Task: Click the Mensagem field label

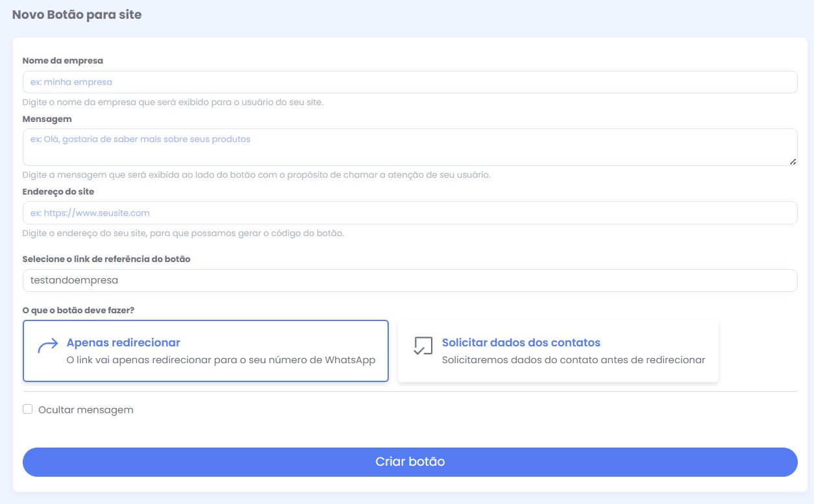Action: pyautogui.click(x=47, y=119)
